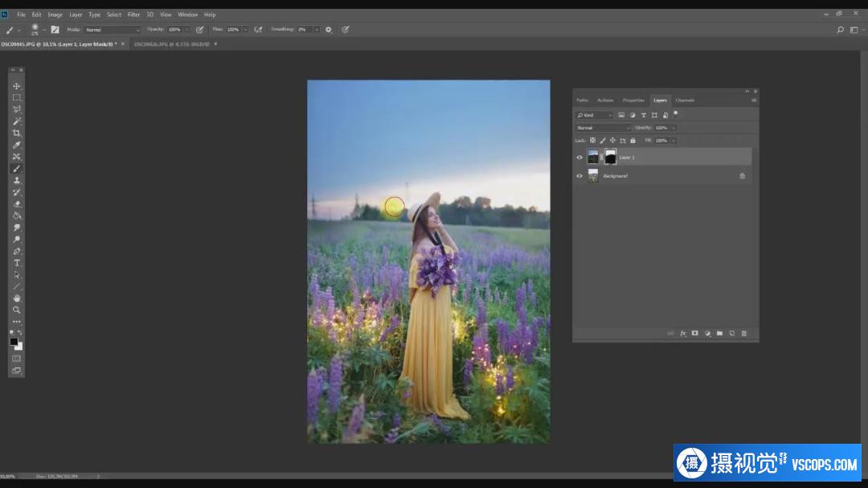Open the brush Mode dropdown
This screenshot has height=488, width=868.
pos(113,30)
